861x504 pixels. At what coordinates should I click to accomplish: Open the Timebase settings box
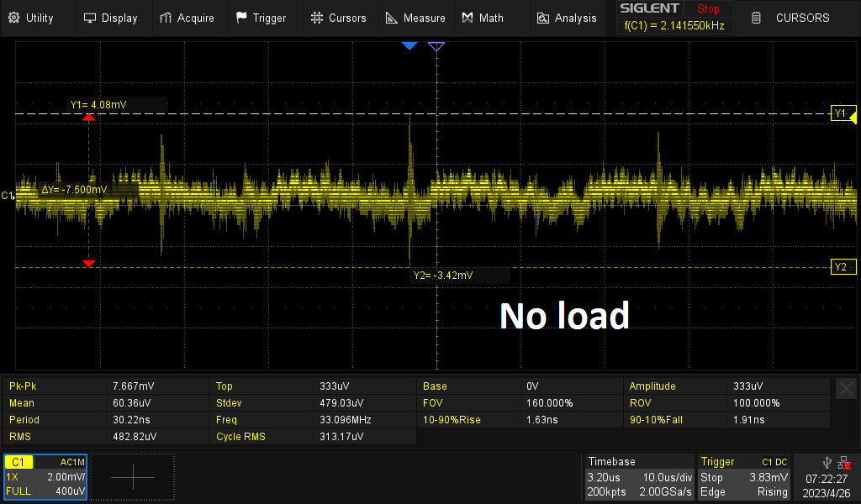point(639,476)
